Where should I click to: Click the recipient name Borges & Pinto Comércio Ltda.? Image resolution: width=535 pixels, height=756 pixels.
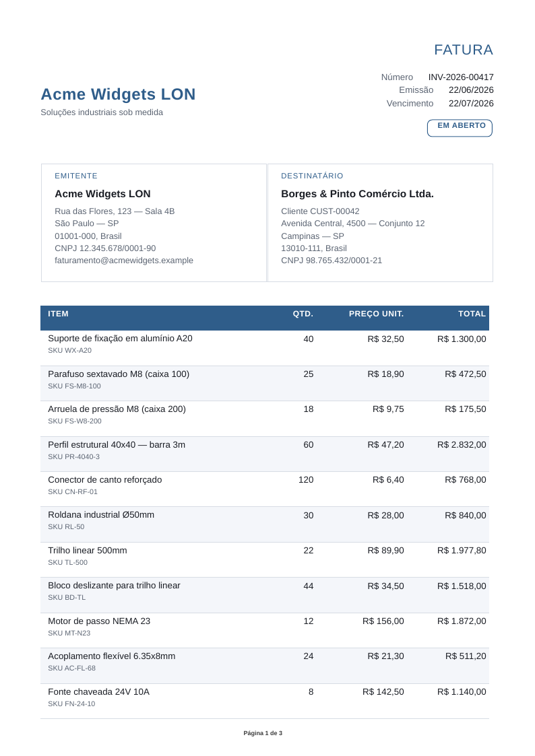[x=358, y=194]
